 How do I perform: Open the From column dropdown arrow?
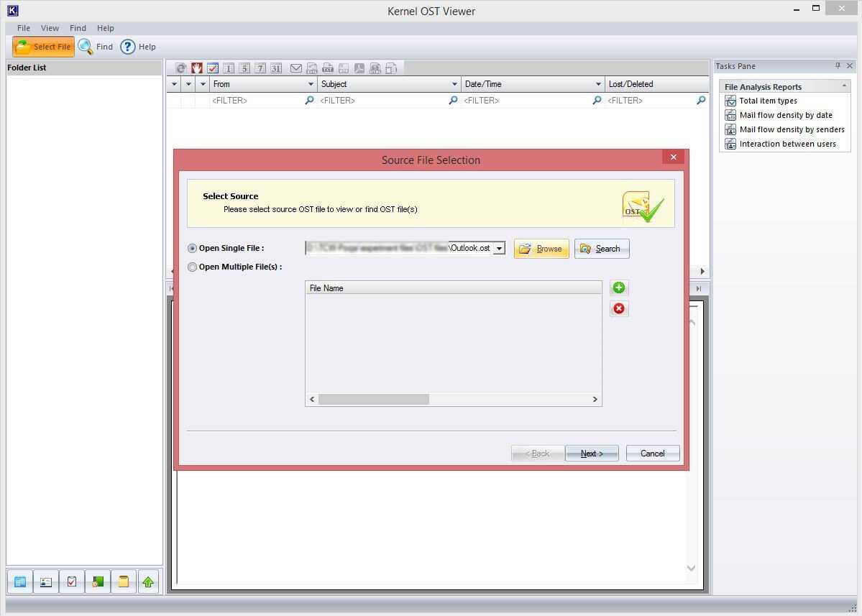point(311,84)
